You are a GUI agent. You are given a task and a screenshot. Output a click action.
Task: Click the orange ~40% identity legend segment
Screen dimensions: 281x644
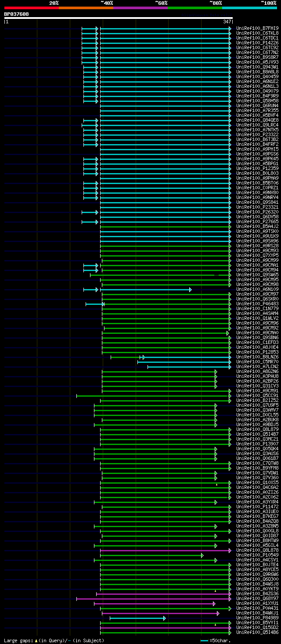(x=86, y=8)
